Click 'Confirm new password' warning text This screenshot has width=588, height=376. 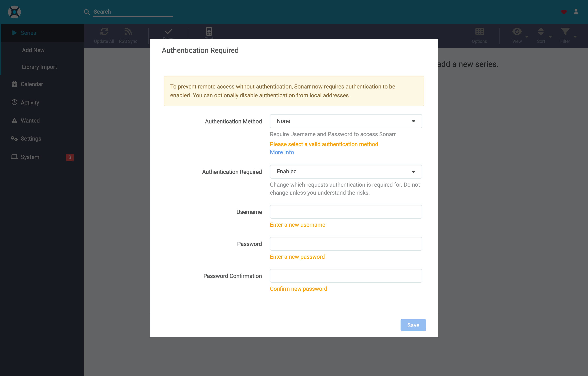298,289
